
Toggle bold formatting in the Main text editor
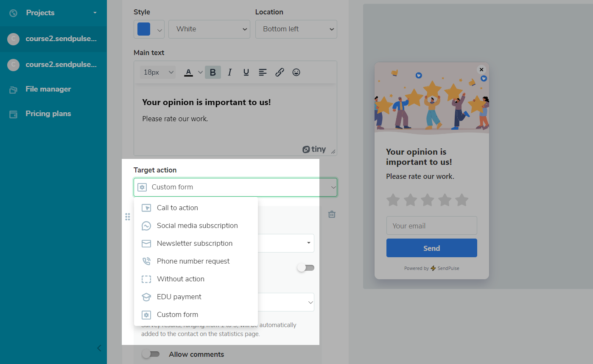coord(213,72)
